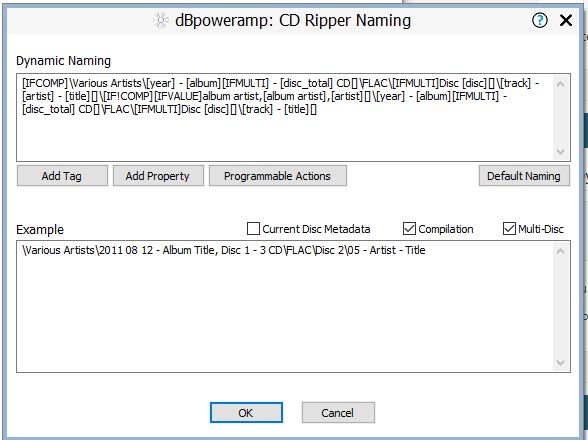The image size is (588, 440).
Task: Open Programmable Actions
Action: click(278, 176)
